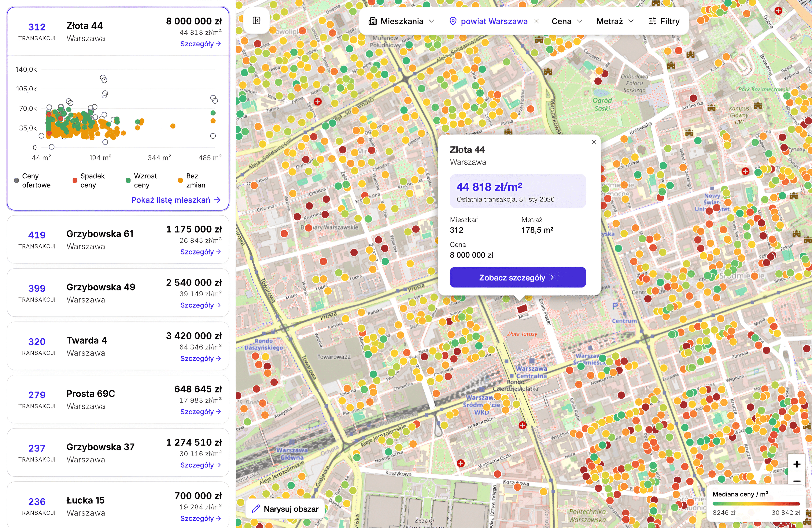Viewport: 812px width, 528px height.
Task: Open Szczegóły link for Grzybowska 61
Action: (x=201, y=252)
